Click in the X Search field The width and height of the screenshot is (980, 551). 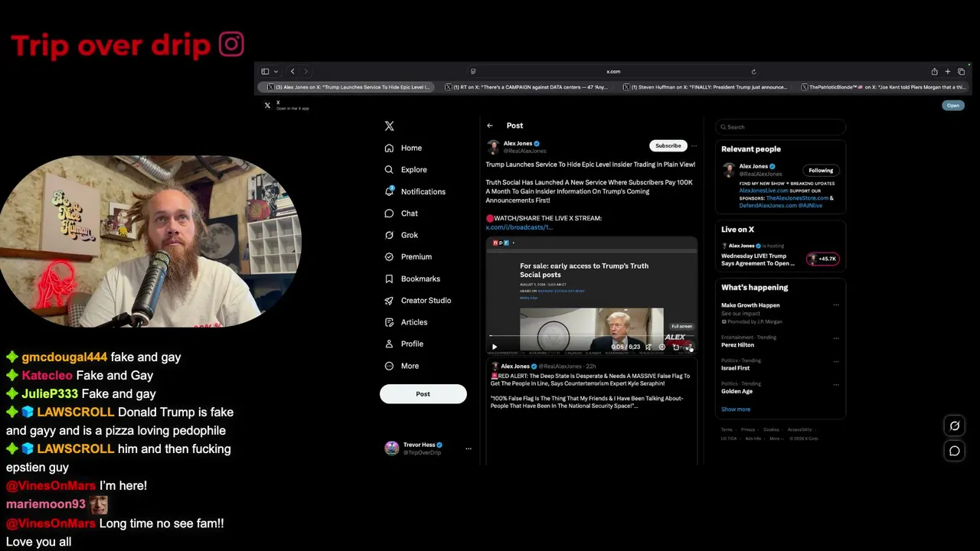click(x=780, y=127)
